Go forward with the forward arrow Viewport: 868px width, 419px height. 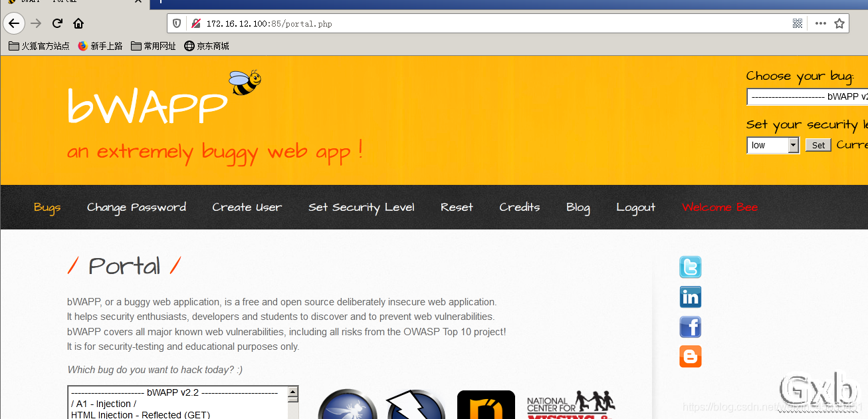coord(36,23)
